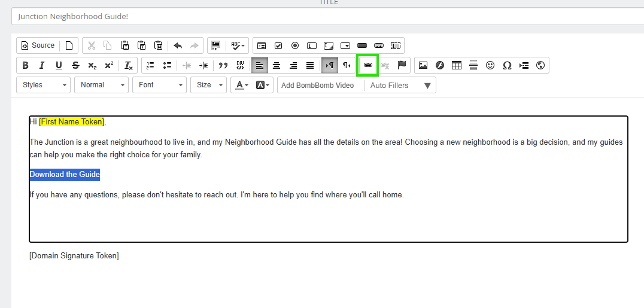This screenshot has height=308, width=644.
Task: Open the text color picker
Action: pos(242,85)
